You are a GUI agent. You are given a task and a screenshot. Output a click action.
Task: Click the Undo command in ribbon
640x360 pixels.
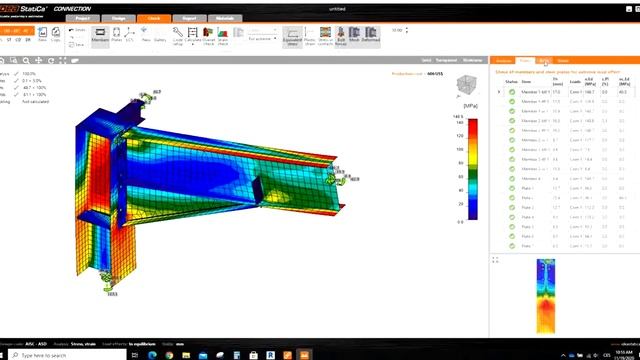coord(77,30)
